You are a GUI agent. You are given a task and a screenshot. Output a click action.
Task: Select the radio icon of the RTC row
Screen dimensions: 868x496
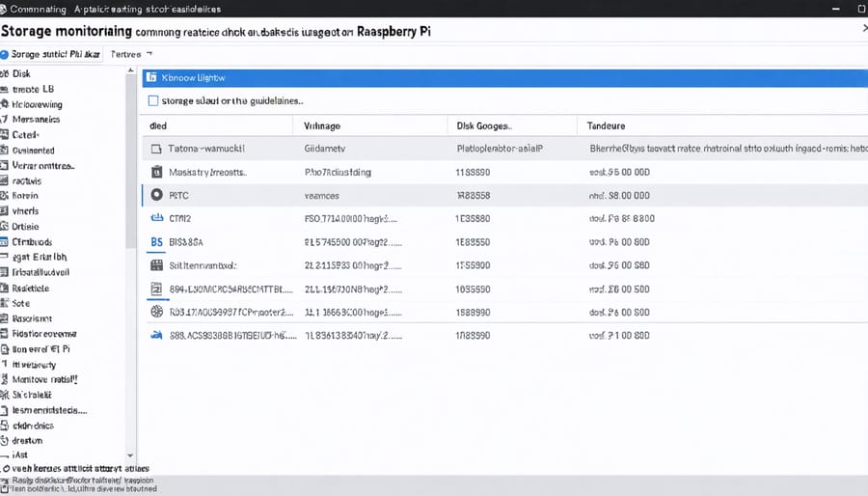pyautogui.click(x=156, y=195)
